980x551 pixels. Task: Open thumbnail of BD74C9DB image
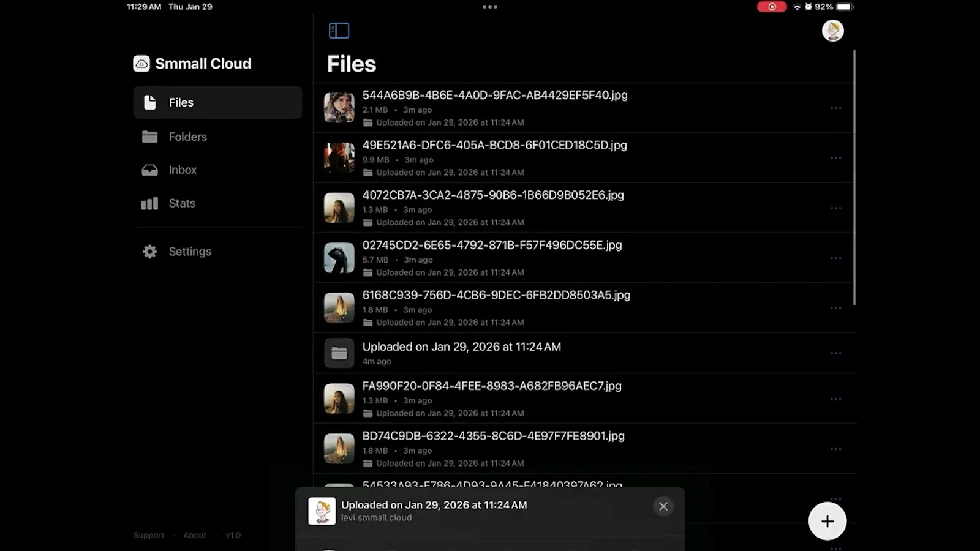[x=339, y=449]
